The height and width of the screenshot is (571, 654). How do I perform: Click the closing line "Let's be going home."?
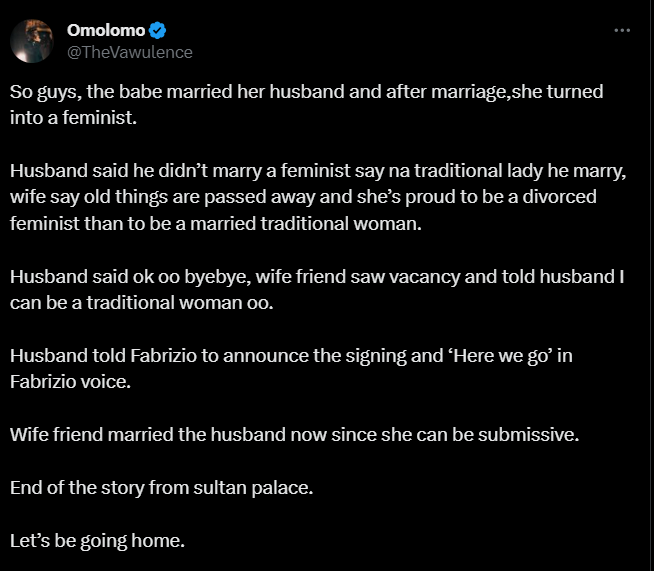(x=98, y=542)
